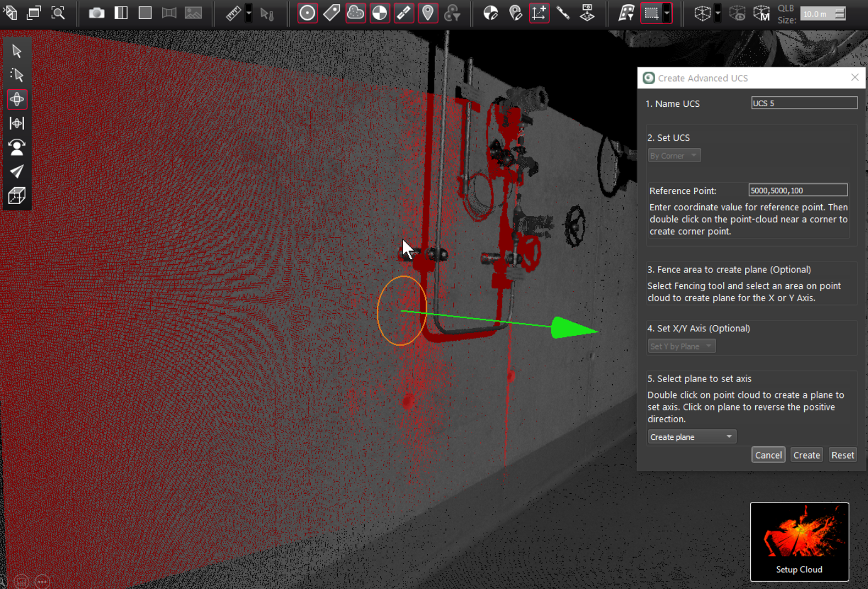The height and width of the screenshot is (589, 868).
Task: Open the Setup Cloud thumbnail
Action: (x=799, y=541)
